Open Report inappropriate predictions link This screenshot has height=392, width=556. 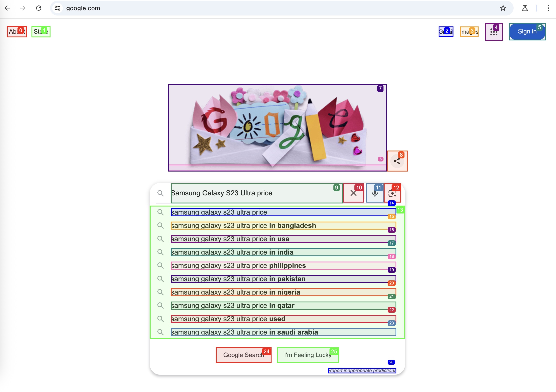(x=362, y=370)
